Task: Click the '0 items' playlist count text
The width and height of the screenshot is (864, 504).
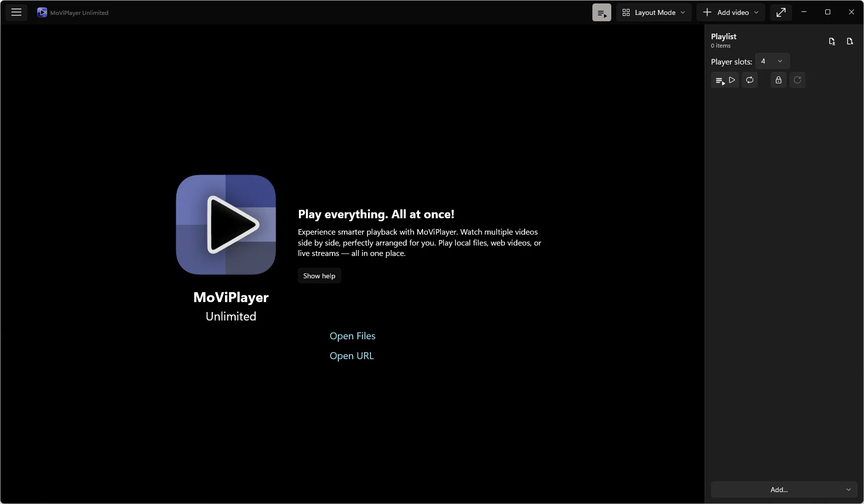Action: pos(720,46)
